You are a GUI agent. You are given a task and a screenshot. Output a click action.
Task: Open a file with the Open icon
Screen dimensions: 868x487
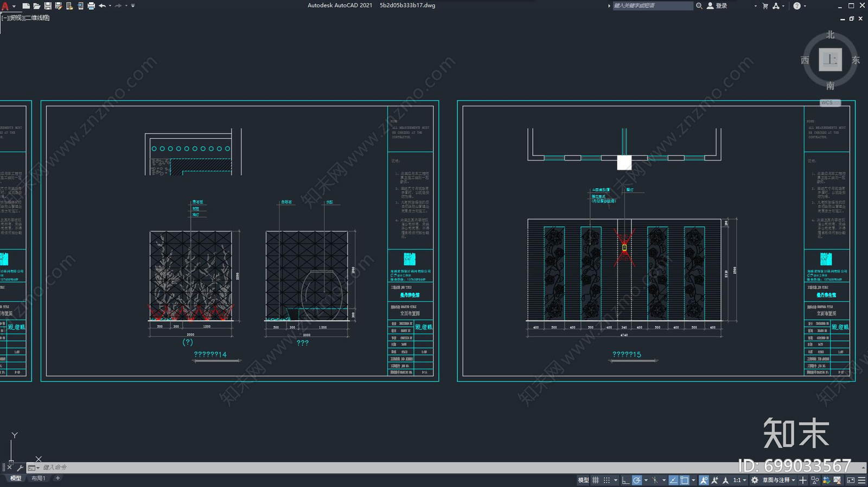click(36, 5)
